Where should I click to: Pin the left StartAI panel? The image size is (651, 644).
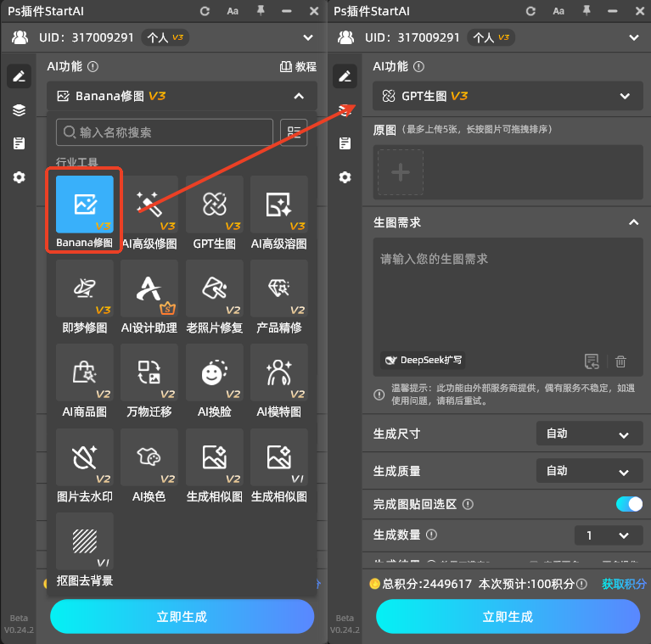click(x=261, y=10)
